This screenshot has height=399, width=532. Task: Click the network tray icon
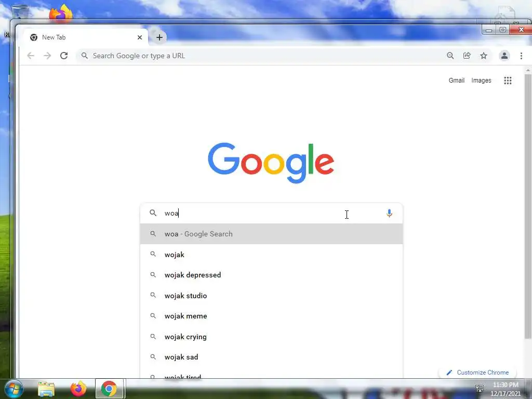(480, 389)
